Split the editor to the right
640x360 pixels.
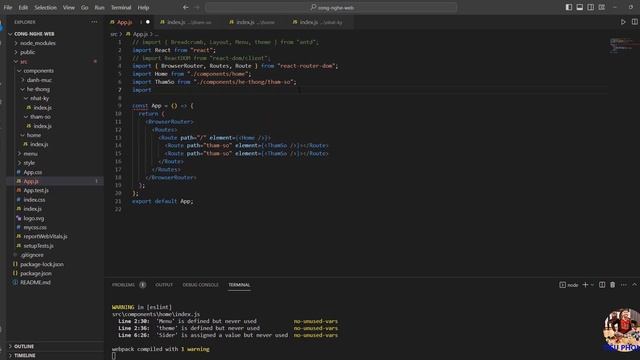(634, 22)
